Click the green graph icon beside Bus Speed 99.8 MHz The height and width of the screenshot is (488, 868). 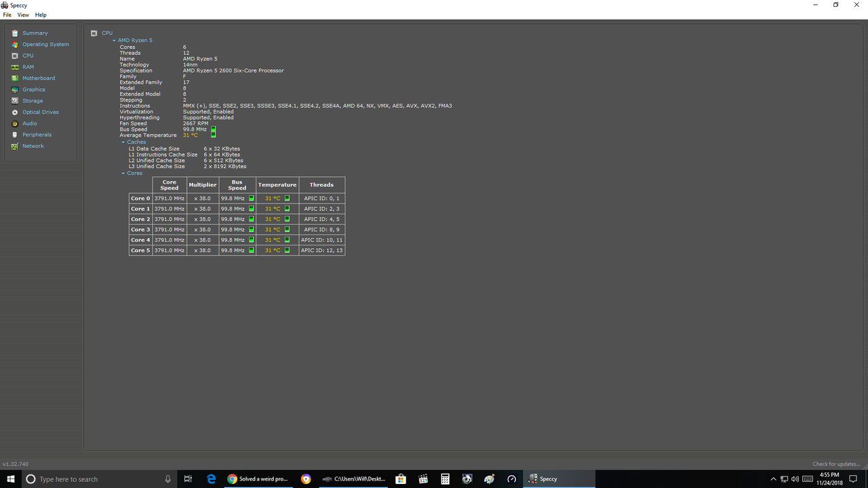(213, 129)
